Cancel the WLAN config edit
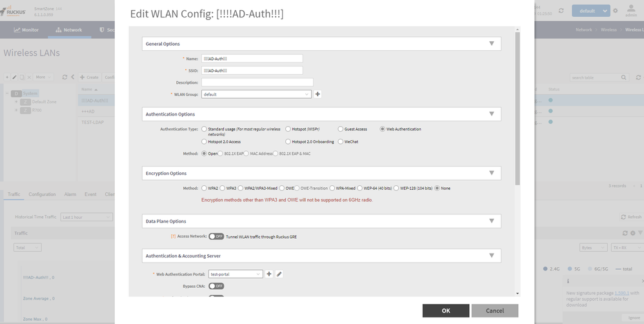644x324 pixels. click(494, 310)
